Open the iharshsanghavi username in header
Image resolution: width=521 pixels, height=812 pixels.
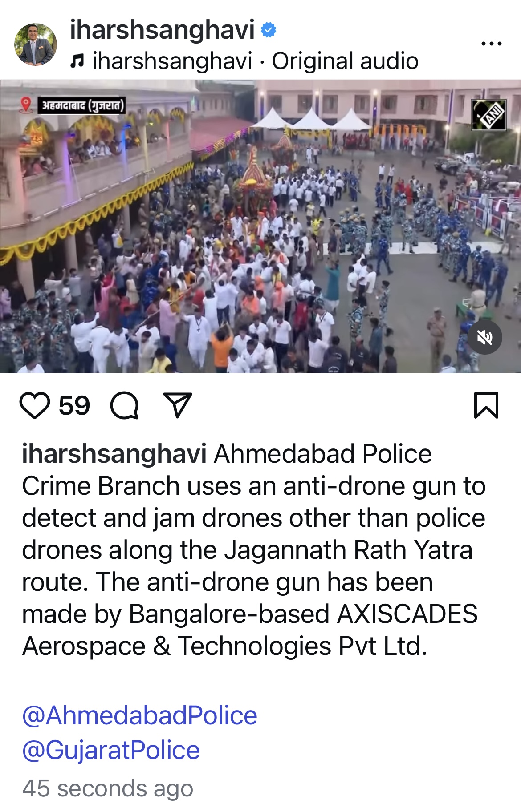point(162,30)
